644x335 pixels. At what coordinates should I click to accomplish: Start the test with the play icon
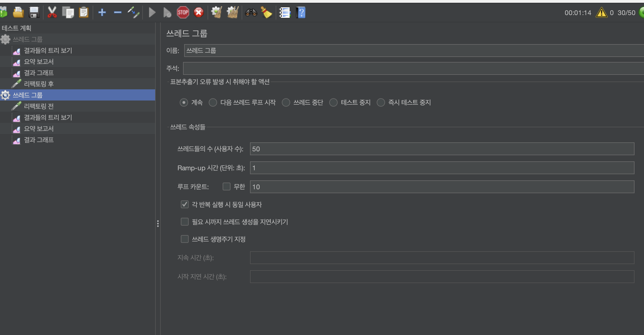tap(152, 13)
